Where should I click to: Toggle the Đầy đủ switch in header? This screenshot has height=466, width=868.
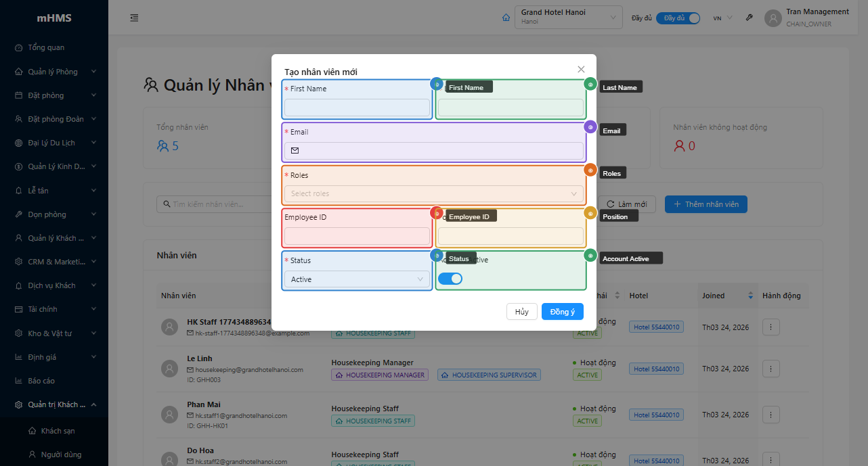(678, 18)
